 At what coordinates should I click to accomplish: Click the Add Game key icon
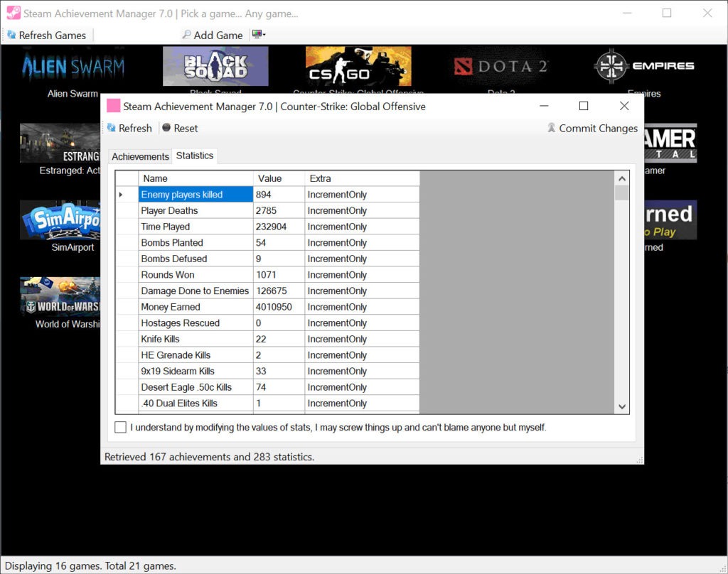point(187,34)
